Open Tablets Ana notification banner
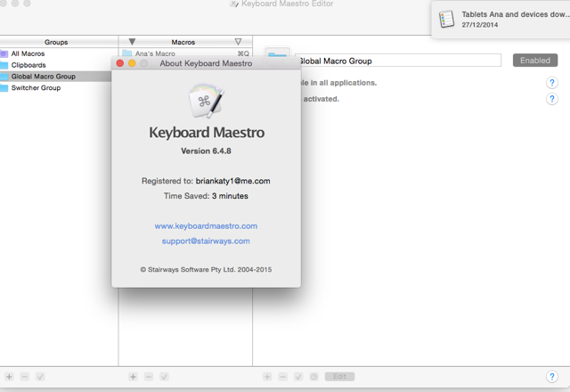 click(x=501, y=20)
